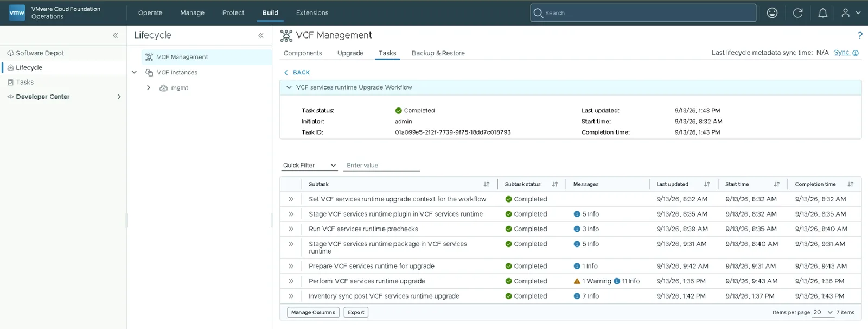
Task: Click the green Completed task status icon
Action: click(x=399, y=111)
